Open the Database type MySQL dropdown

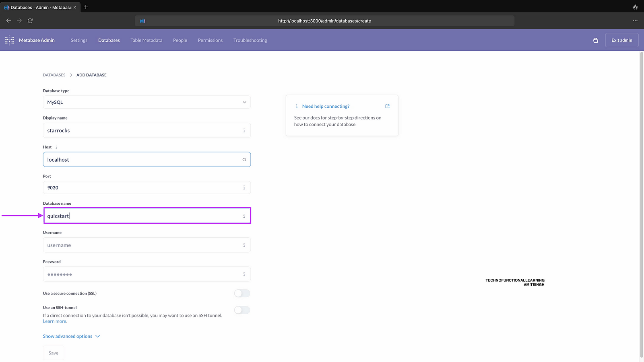(x=147, y=102)
